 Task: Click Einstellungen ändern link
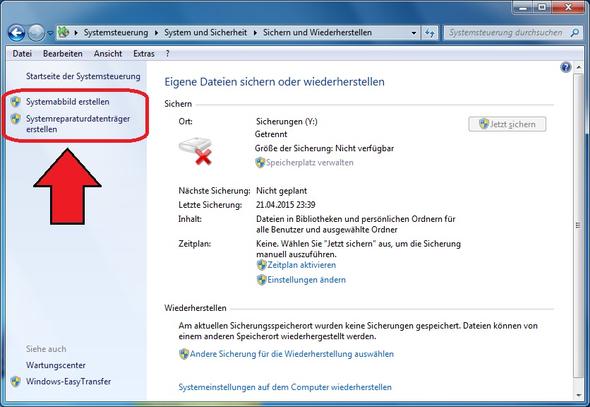tap(306, 280)
